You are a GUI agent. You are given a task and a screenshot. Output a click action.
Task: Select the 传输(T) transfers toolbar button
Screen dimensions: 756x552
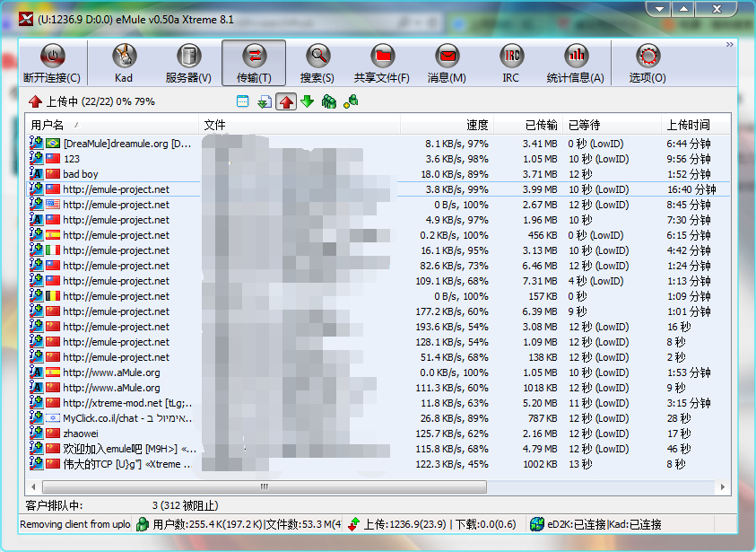(x=254, y=63)
